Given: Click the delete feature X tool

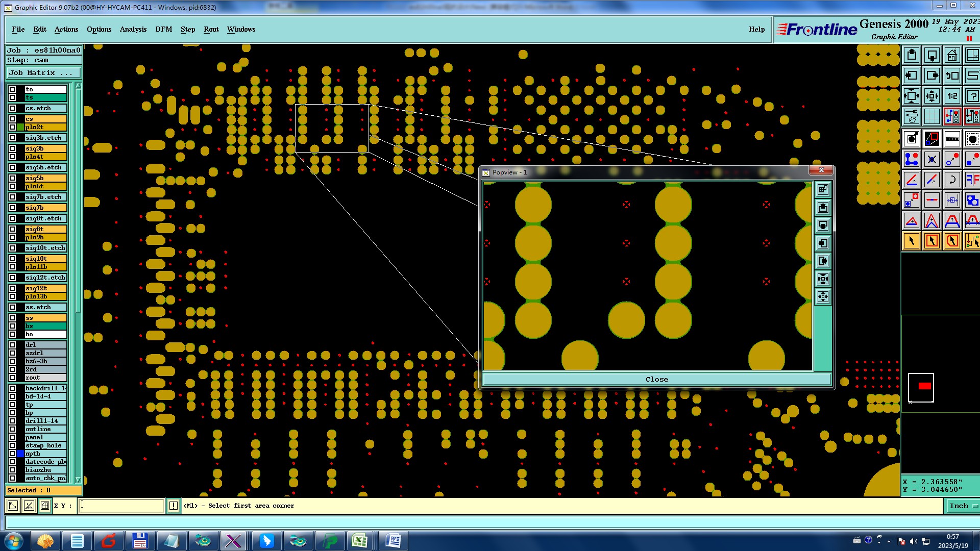Looking at the screenshot, I should 932,159.
